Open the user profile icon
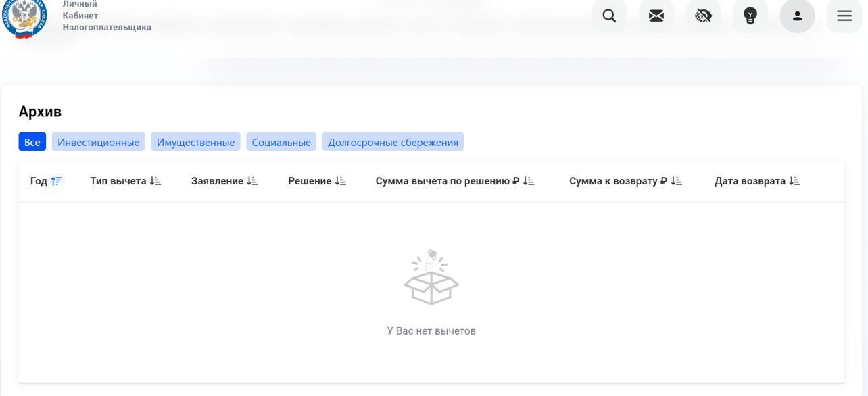This screenshot has width=868, height=396. point(797,16)
